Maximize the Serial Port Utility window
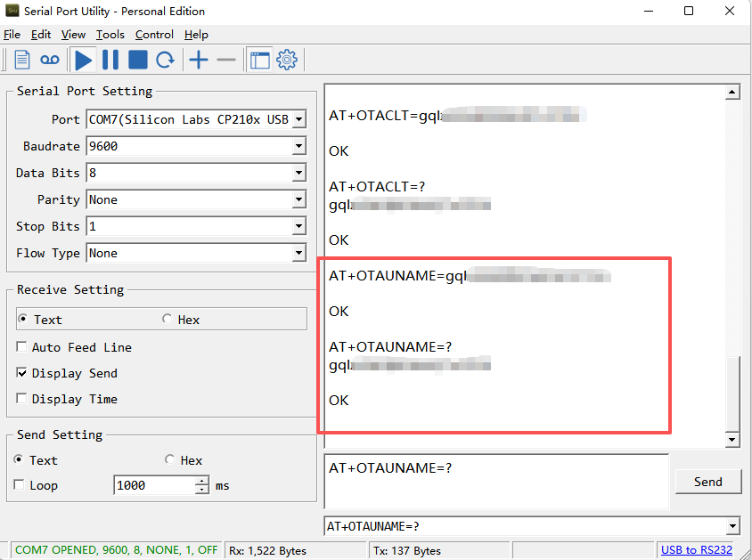 [x=689, y=11]
